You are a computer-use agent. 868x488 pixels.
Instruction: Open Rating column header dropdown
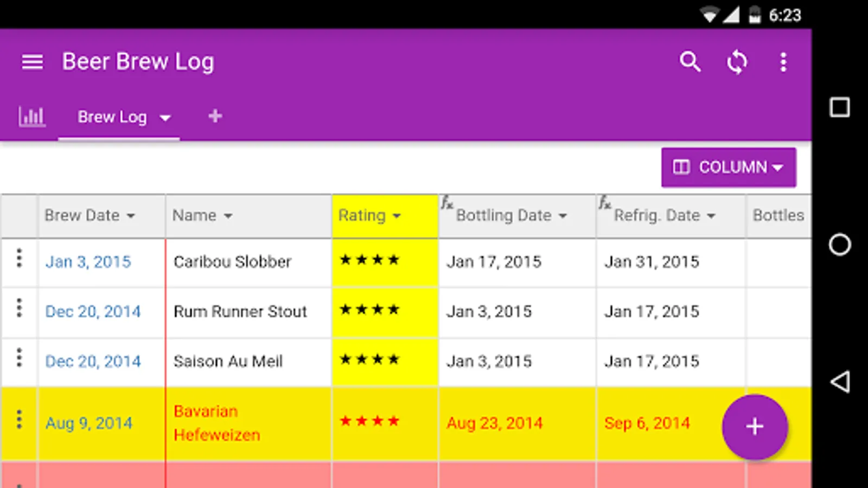click(x=397, y=216)
